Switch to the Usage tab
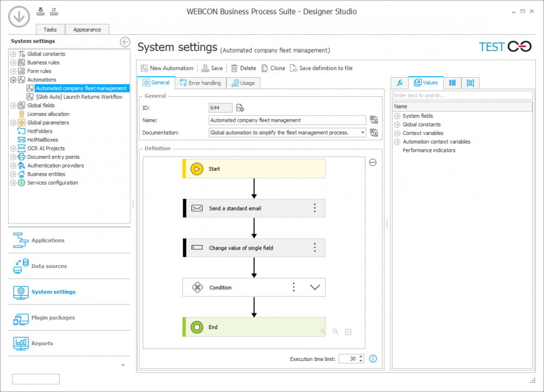 (243, 83)
